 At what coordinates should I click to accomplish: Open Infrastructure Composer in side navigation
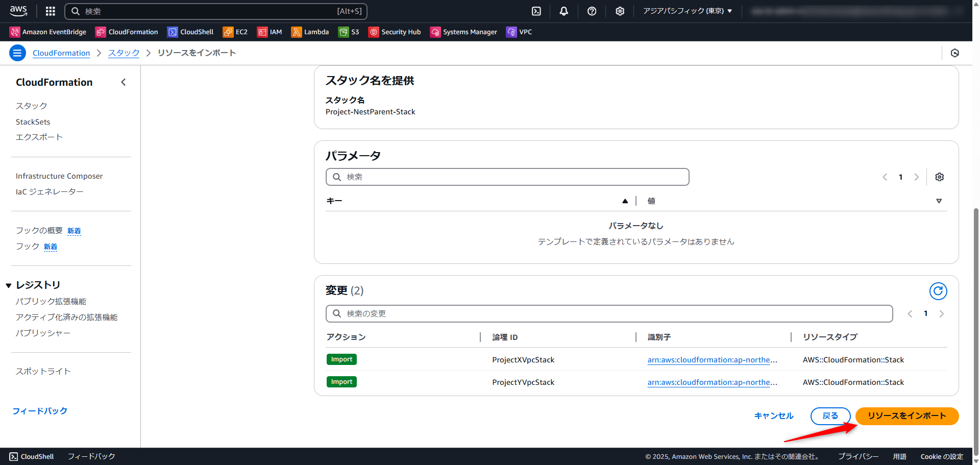[59, 176]
